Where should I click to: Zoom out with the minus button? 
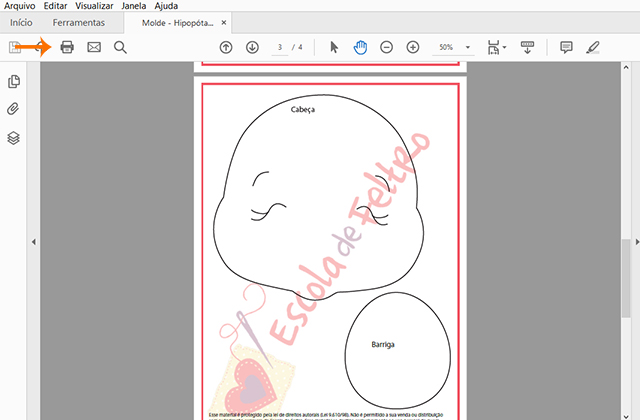(387, 47)
